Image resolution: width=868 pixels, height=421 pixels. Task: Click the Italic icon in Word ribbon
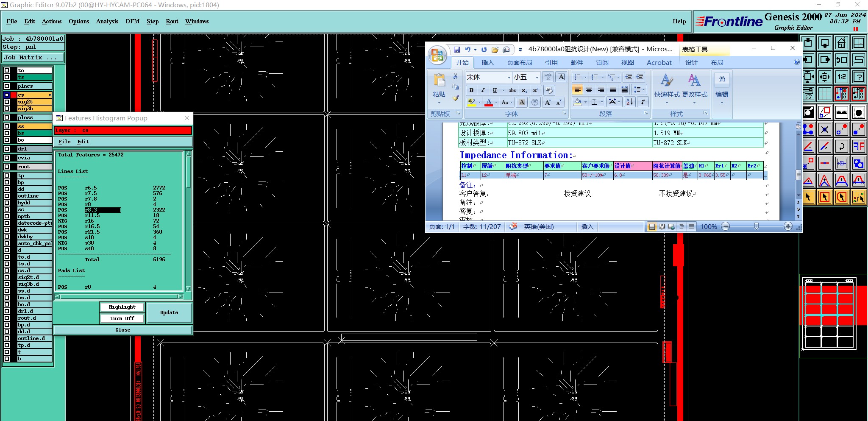pyautogui.click(x=483, y=90)
